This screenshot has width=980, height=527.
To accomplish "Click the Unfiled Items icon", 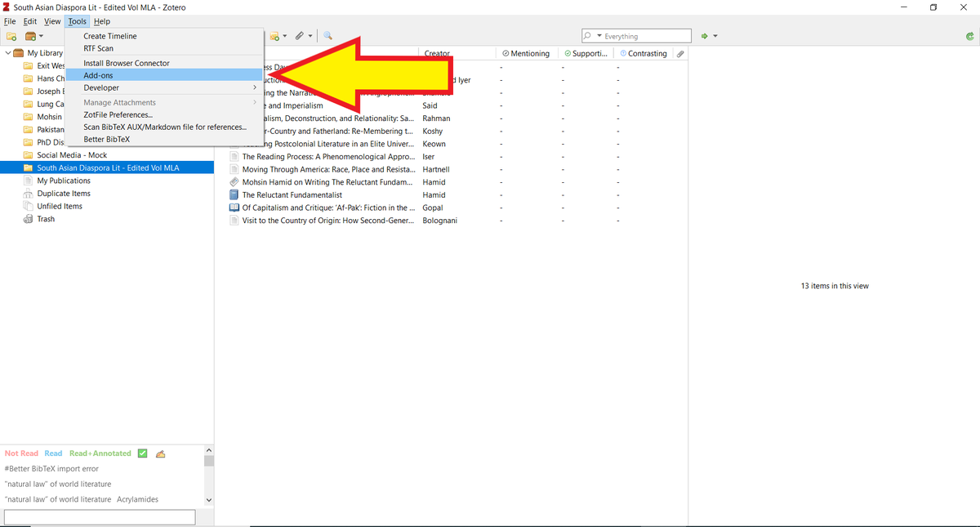I will [28, 206].
